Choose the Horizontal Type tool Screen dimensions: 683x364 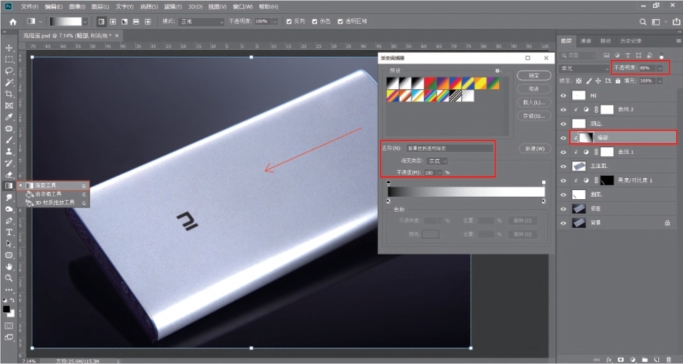9,233
